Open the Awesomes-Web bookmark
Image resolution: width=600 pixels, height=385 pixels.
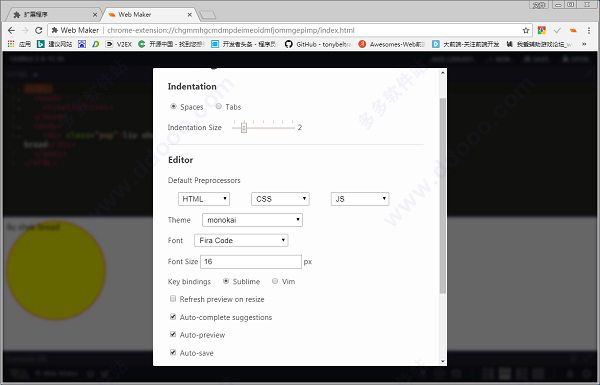[x=391, y=44]
